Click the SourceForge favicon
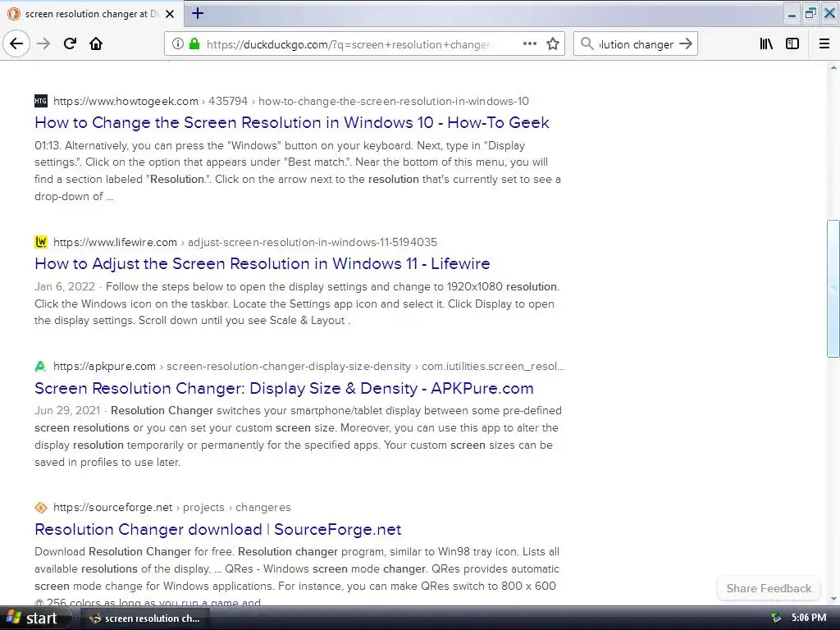The width and height of the screenshot is (840, 630). (x=41, y=507)
